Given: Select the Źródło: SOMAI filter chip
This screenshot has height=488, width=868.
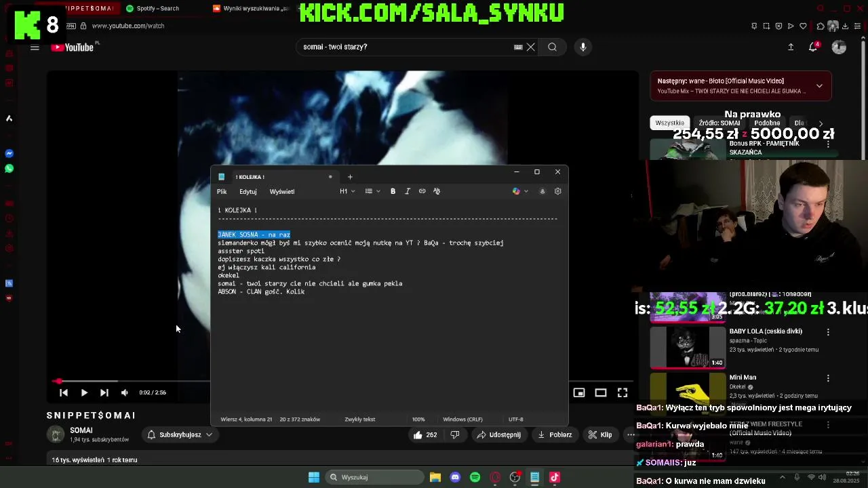Looking at the screenshot, I should click(x=719, y=123).
